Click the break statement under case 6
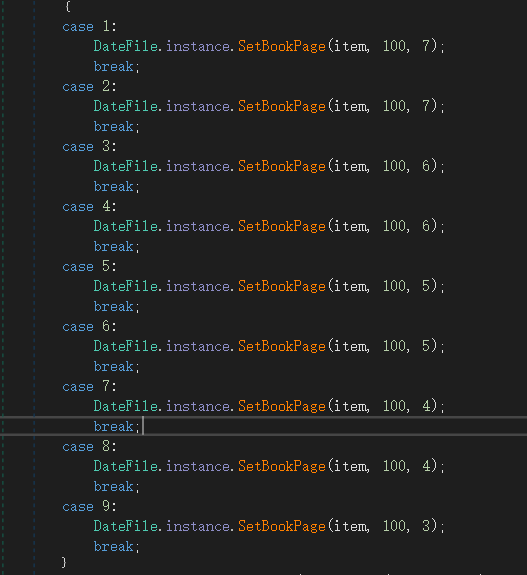 pyautogui.click(x=117, y=367)
